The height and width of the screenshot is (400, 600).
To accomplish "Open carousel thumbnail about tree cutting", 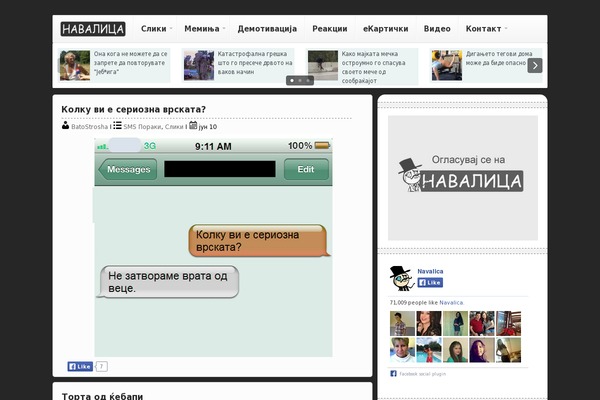I will [x=199, y=65].
